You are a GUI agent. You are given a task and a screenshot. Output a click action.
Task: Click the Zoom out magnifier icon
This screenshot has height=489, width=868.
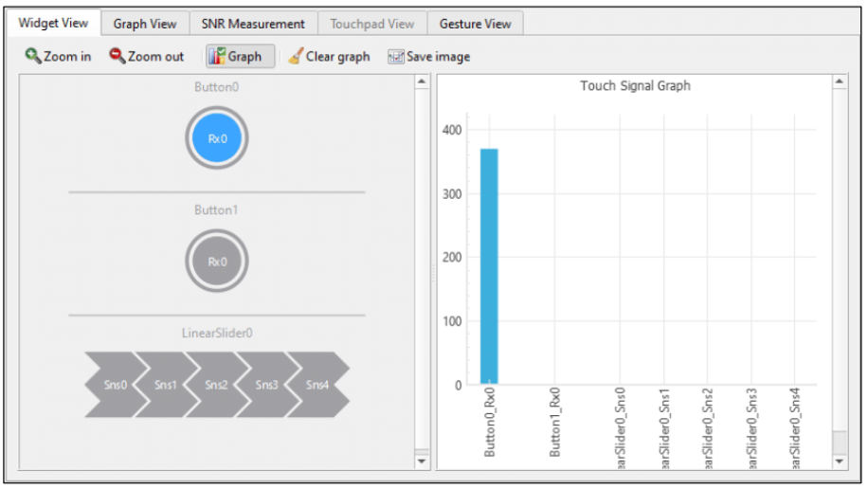[118, 57]
